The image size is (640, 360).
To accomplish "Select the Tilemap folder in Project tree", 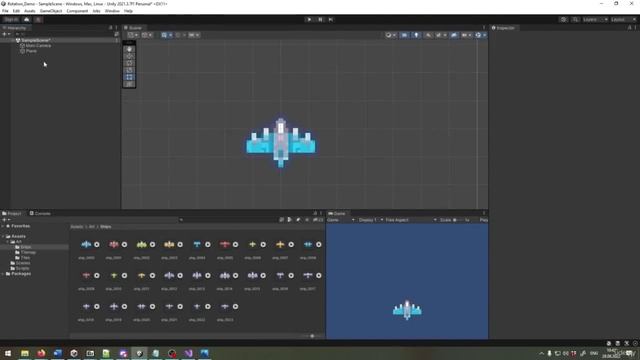I will pyautogui.click(x=28, y=253).
